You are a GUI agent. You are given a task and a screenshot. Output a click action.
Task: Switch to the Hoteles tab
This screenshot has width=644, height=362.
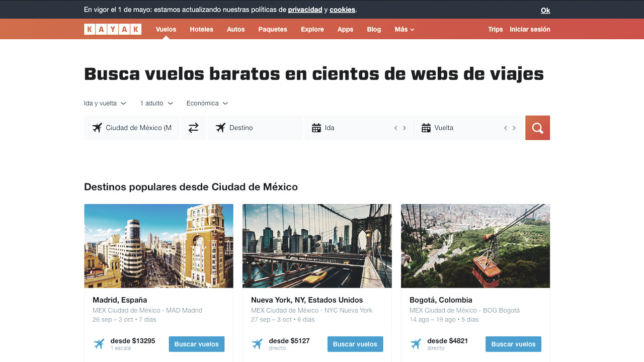pyautogui.click(x=201, y=29)
